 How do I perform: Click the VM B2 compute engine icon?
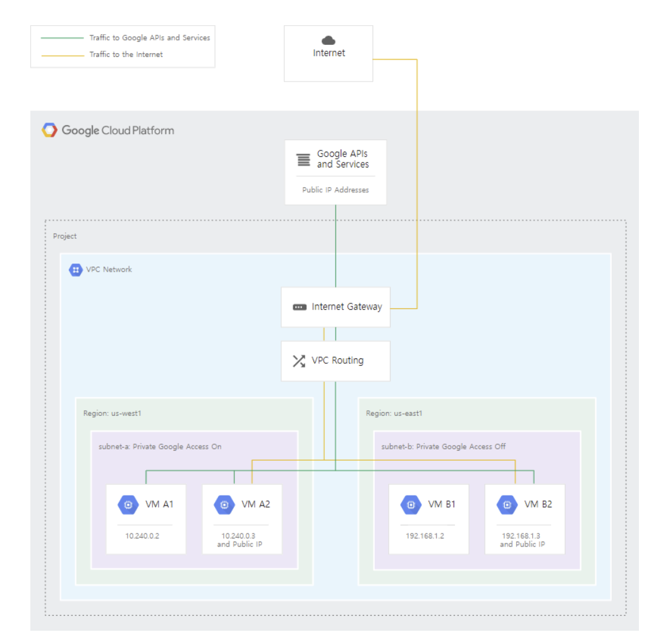(507, 505)
